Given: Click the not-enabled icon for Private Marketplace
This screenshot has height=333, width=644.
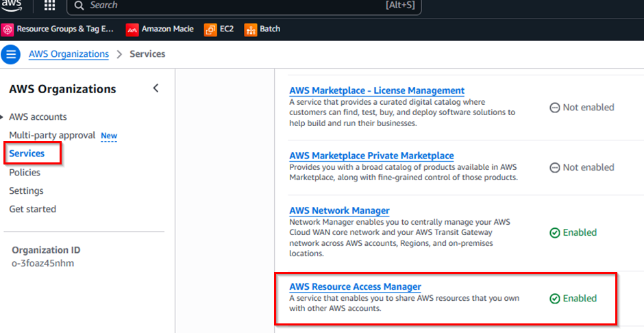Looking at the screenshot, I should 554,168.
